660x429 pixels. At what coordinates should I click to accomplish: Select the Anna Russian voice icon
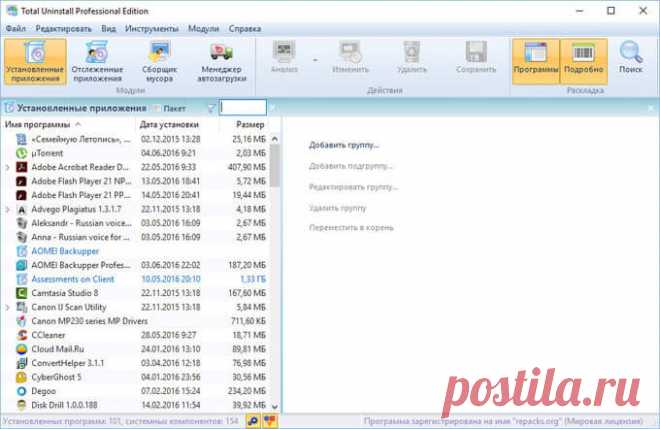point(21,237)
